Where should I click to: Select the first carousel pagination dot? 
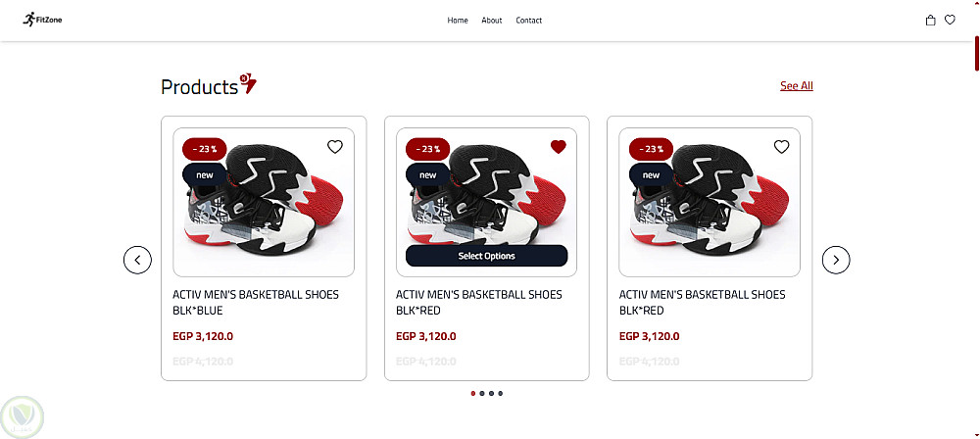[473, 393]
